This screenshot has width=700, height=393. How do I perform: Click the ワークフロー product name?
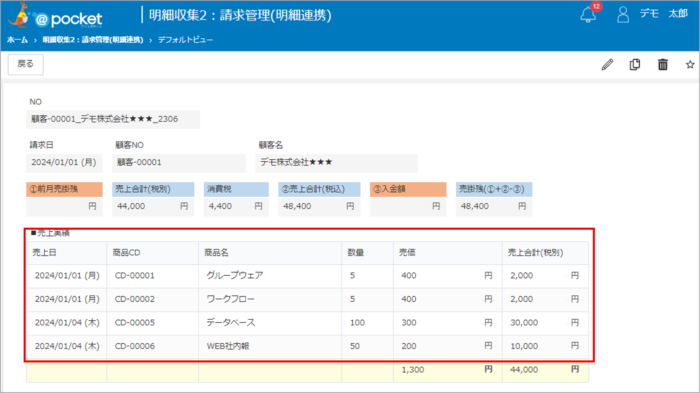(230, 299)
